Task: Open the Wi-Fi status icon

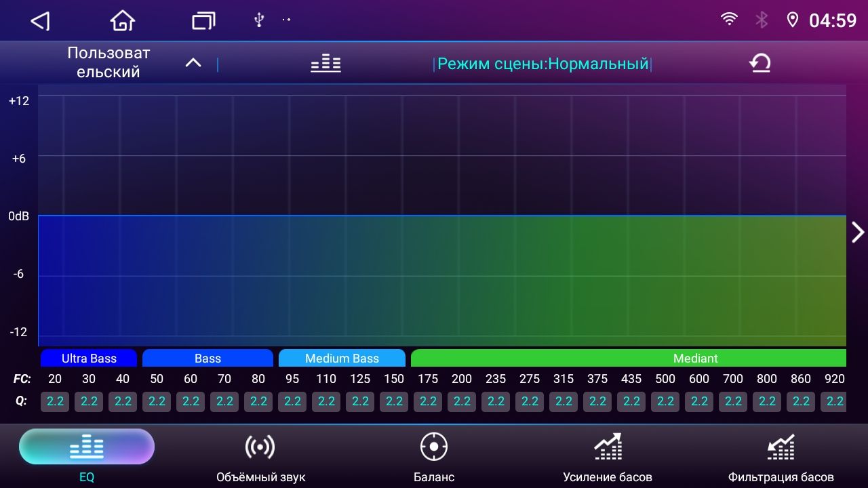Action: (x=729, y=20)
